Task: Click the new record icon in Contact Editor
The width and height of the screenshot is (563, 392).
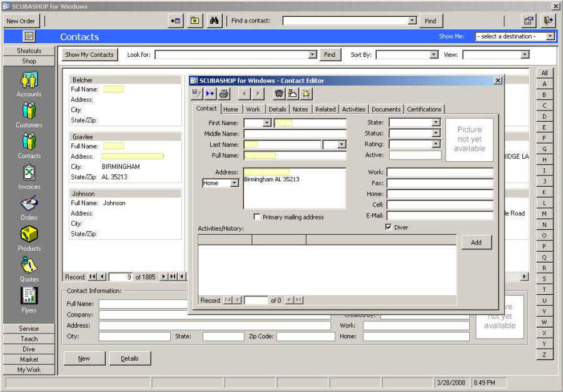Action: (210, 94)
